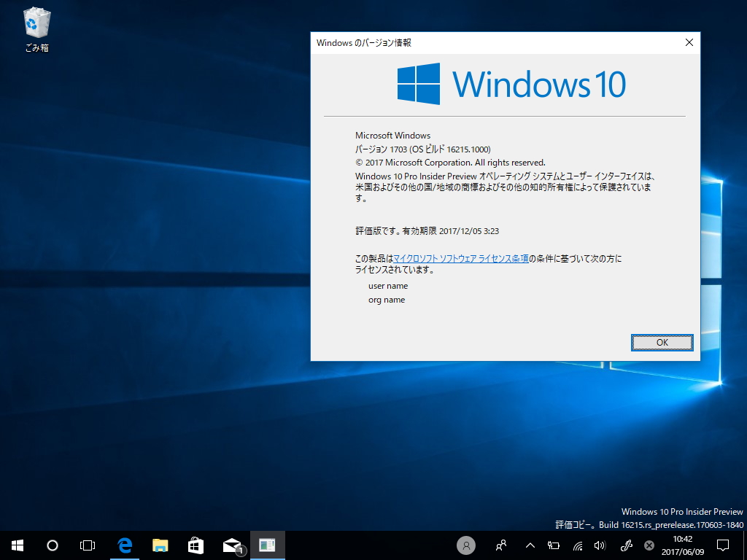Screen dimensions: 747x560
Task: Open the People hub in system tray
Action: coord(500,545)
